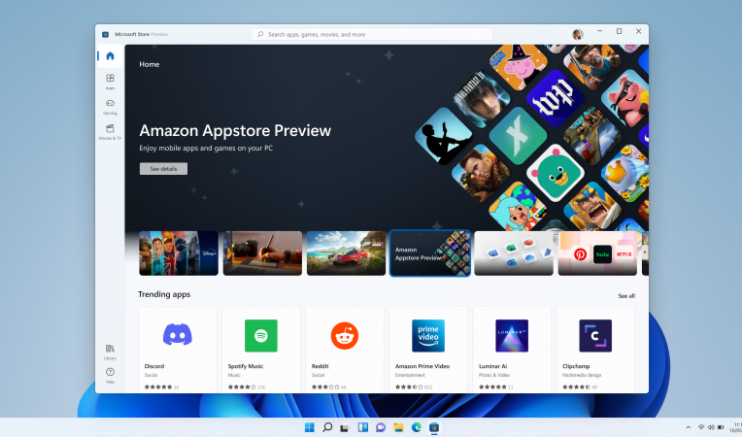The image size is (742, 437).
Task: Click the Luminar AI title
Action: 493,366
